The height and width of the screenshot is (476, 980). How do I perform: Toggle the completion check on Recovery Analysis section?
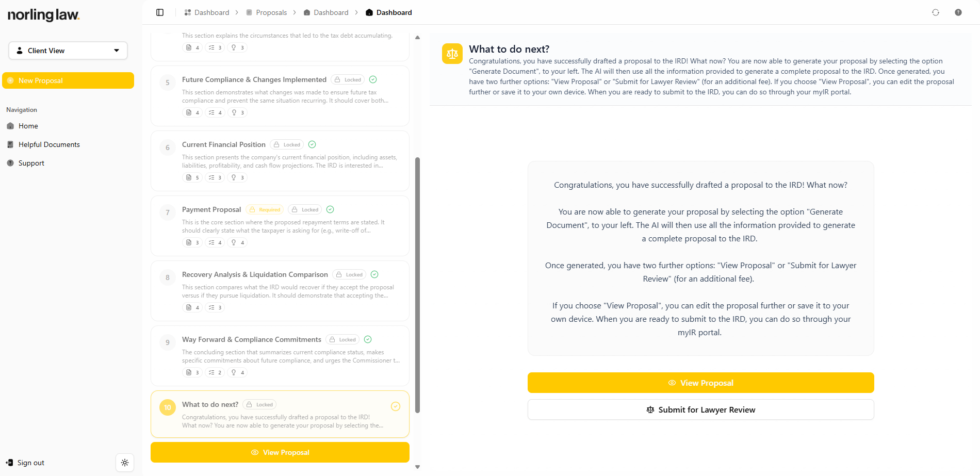coord(374,274)
